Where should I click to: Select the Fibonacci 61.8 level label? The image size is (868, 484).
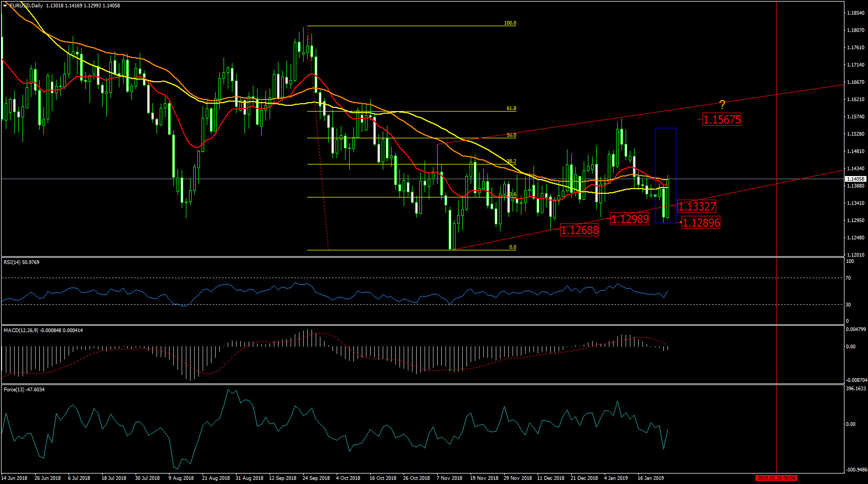coord(511,108)
